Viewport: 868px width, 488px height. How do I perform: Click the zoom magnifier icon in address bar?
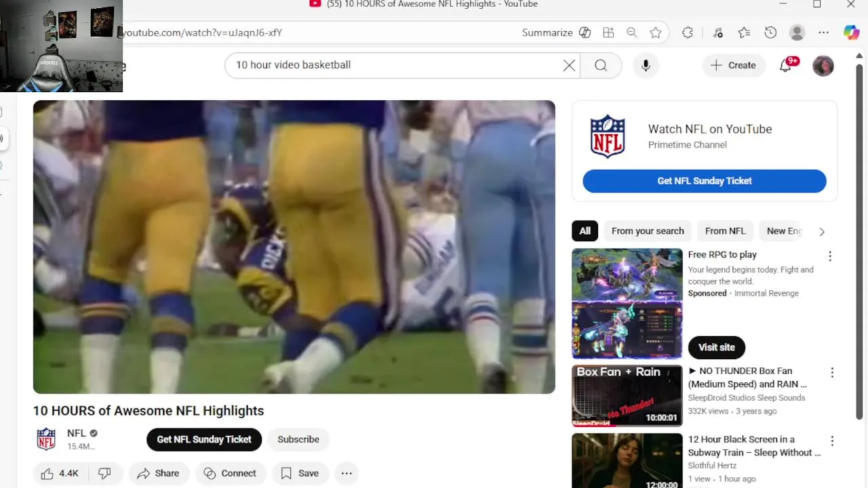tap(632, 33)
